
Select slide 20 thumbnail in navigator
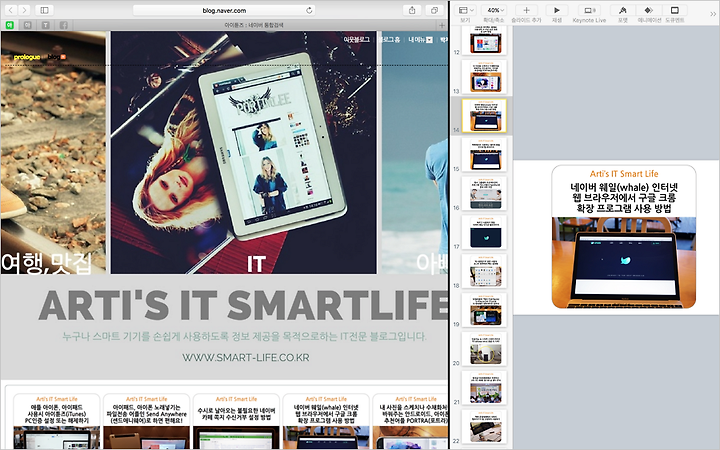[485, 349]
